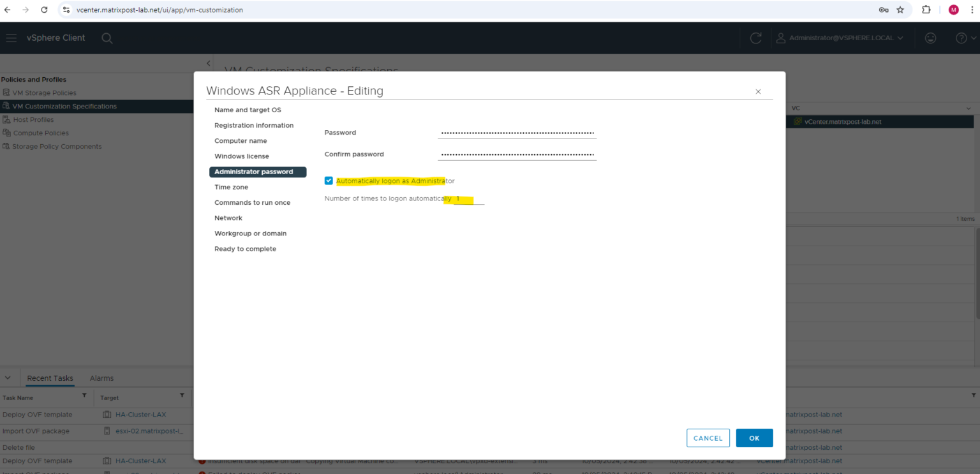The image size is (980, 474).
Task: Click the filter icon on the Task Name column
Action: pyautogui.click(x=84, y=397)
